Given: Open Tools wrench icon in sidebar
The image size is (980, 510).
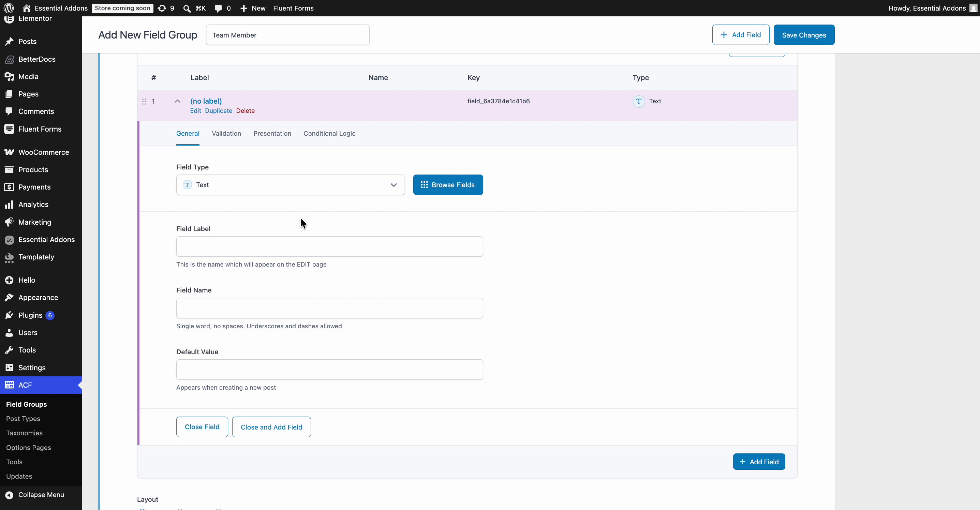Looking at the screenshot, I should click(x=9, y=350).
